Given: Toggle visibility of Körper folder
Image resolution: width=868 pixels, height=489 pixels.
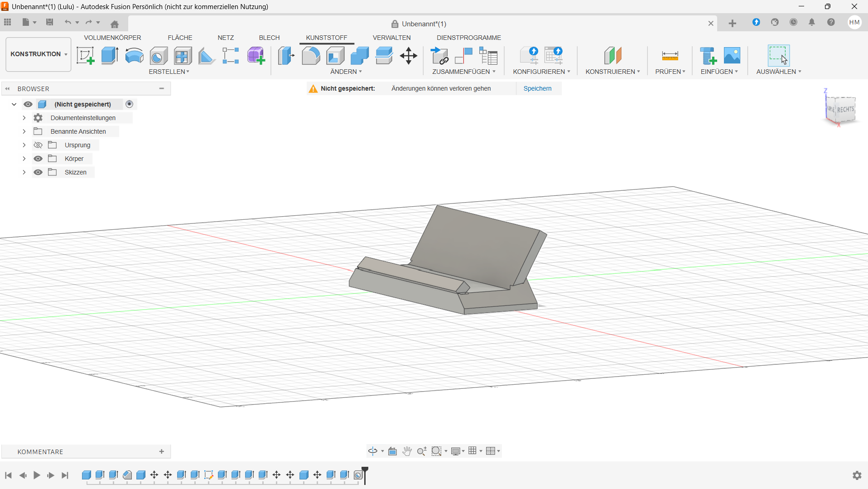Looking at the screenshot, I should [38, 159].
